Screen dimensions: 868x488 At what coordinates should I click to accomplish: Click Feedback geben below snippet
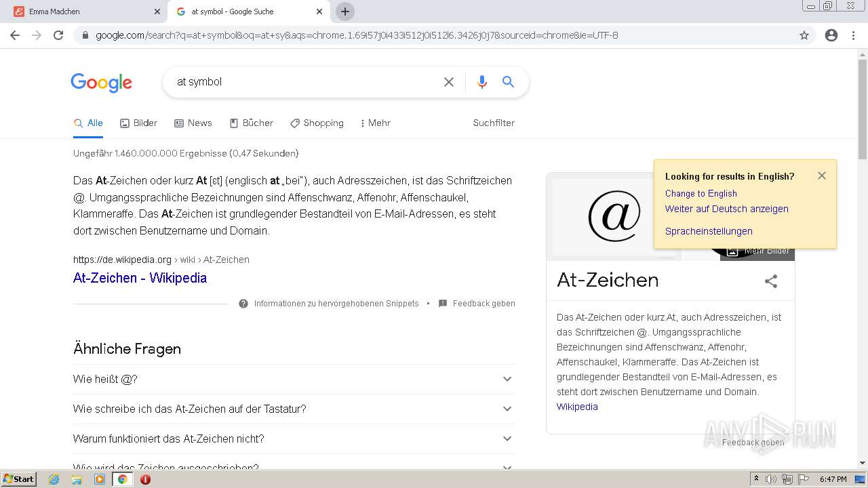[484, 304]
